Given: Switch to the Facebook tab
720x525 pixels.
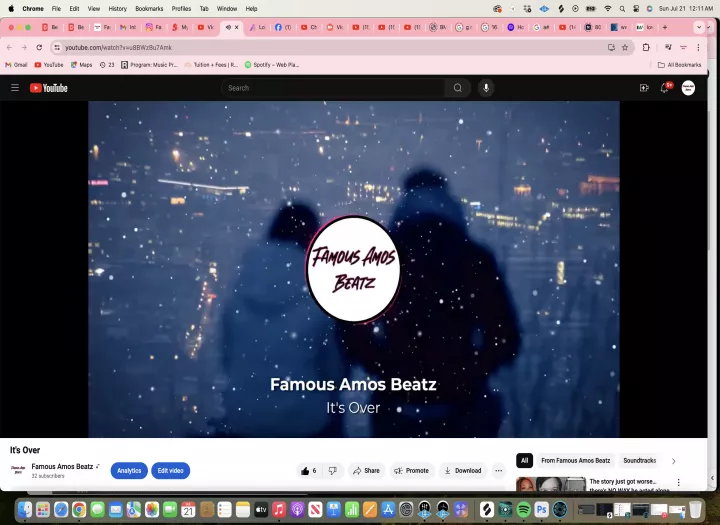Looking at the screenshot, I should 283,27.
